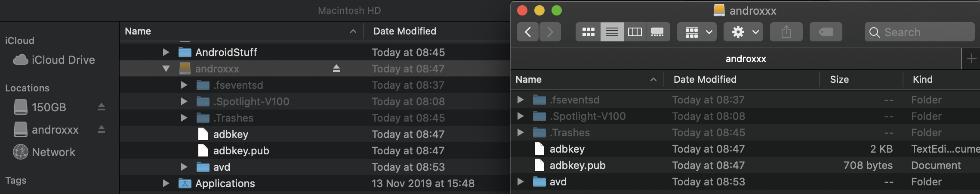980x194 pixels.
Task: Switch to icon view in androxxx window
Action: [x=588, y=32]
